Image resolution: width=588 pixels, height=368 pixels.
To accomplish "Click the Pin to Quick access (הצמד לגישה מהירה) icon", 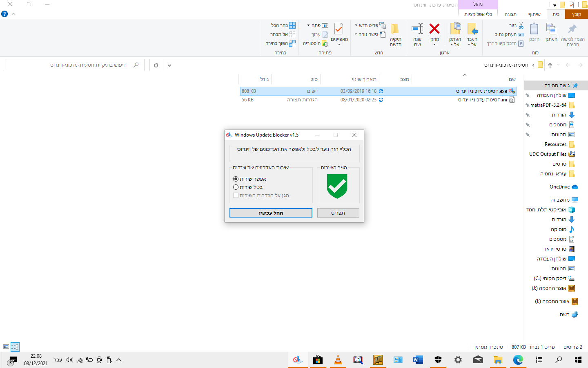I will pyautogui.click(x=572, y=29).
